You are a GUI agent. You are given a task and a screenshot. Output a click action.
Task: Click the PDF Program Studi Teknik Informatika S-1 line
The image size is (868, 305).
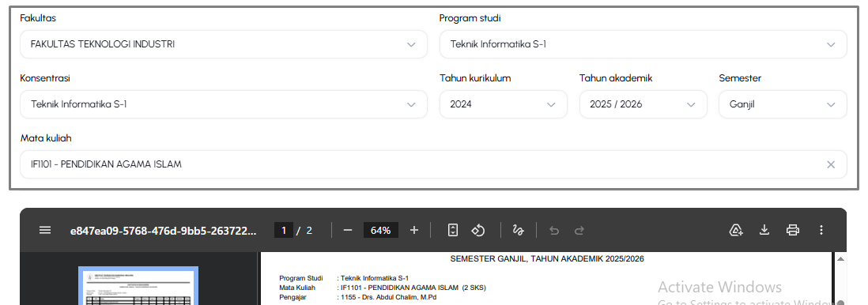[x=345, y=278]
